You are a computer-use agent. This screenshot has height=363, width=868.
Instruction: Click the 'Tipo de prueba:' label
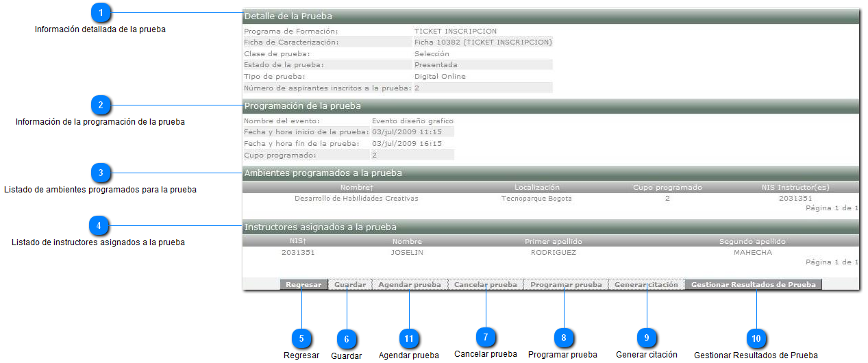275,77
